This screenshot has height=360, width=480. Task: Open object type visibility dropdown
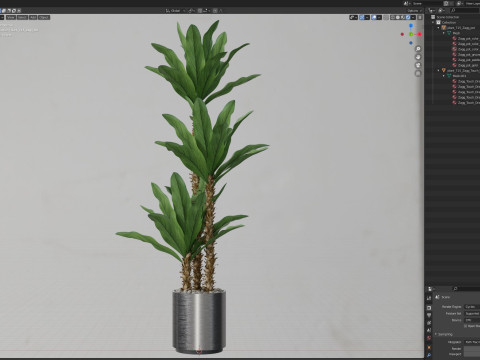click(353, 17)
